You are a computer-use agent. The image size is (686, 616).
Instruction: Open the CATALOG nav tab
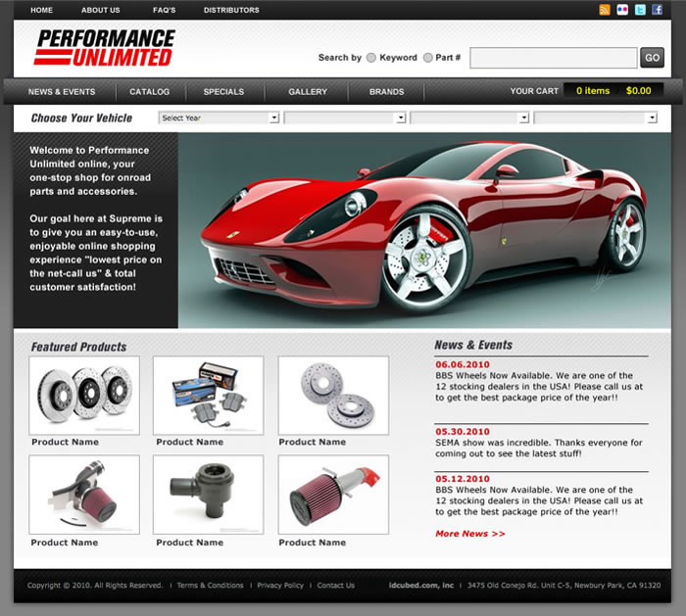(x=150, y=92)
